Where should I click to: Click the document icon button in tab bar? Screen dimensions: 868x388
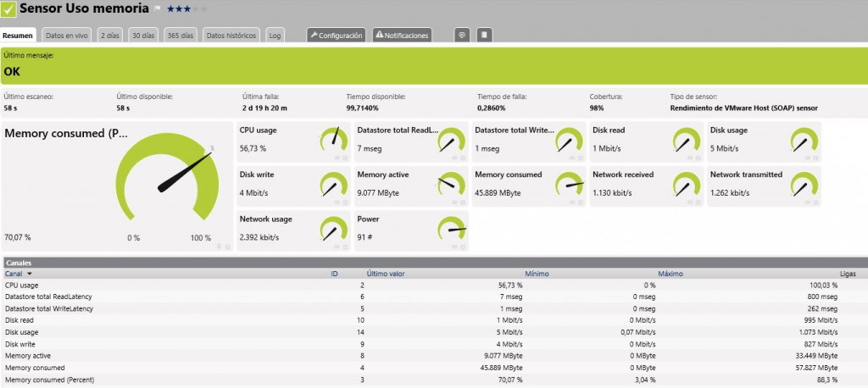[483, 36]
